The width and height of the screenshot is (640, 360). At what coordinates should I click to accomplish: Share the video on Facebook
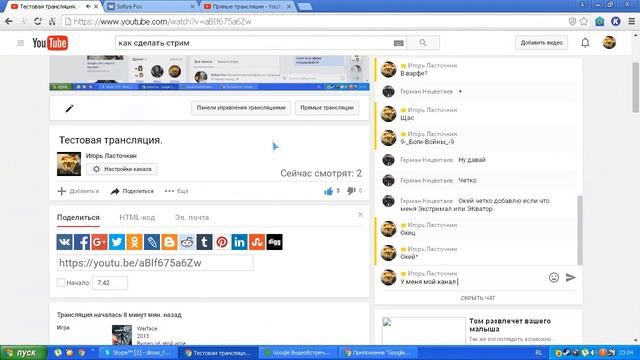coord(82,242)
